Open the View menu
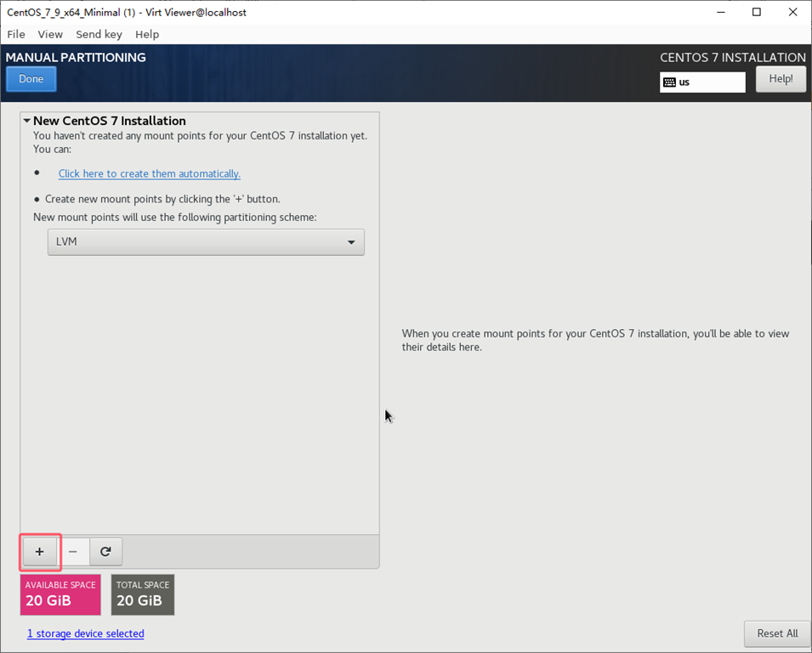Viewport: 812px width, 653px height. (x=50, y=34)
